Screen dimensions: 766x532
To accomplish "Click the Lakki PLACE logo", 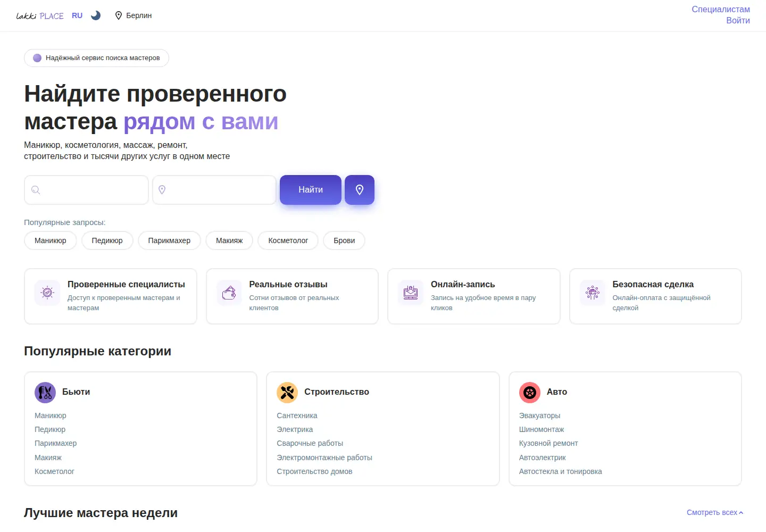I will (40, 16).
